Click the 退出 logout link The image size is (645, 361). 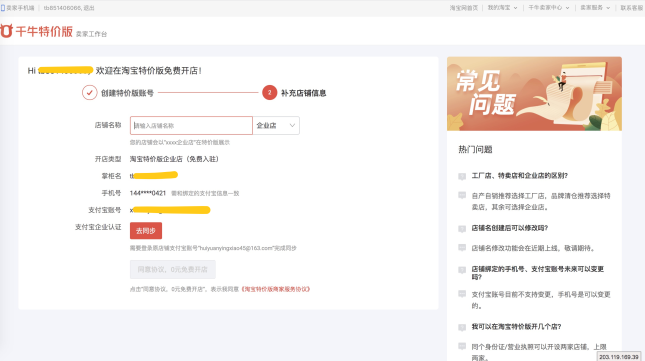[x=89, y=8]
